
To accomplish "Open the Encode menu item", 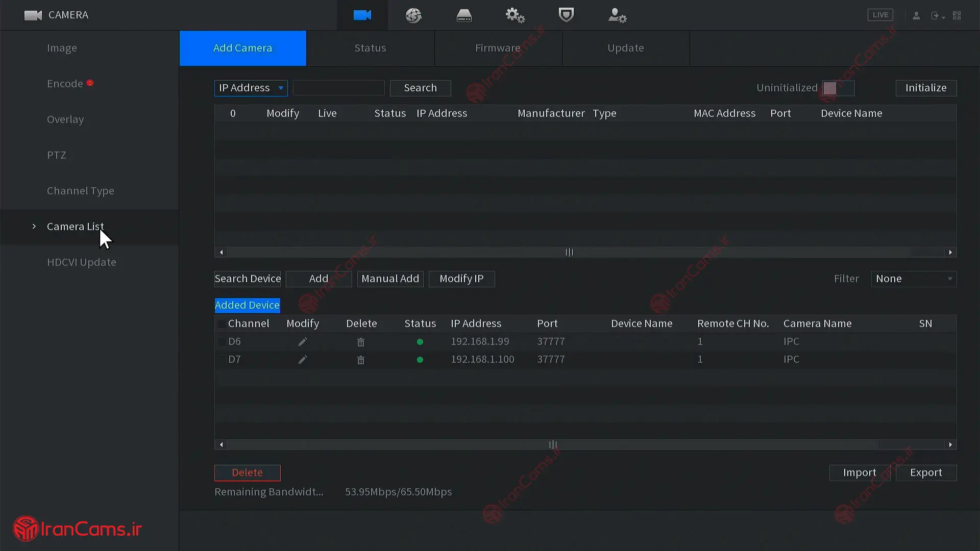I will (x=89, y=84).
